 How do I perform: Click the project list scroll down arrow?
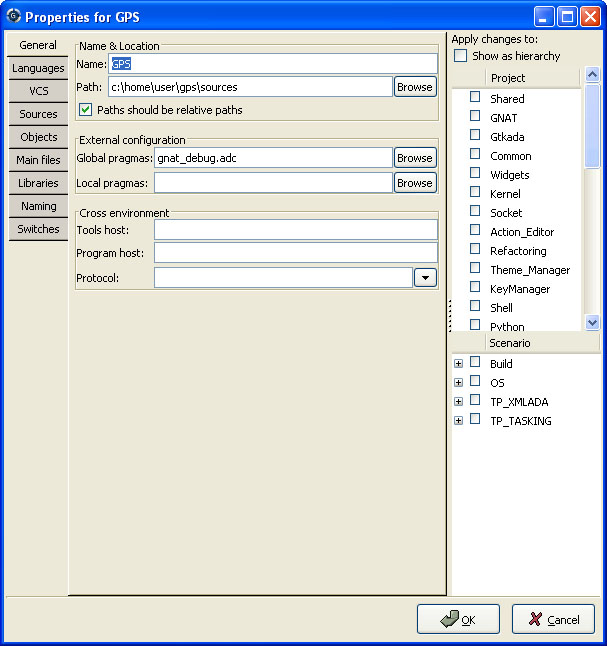pyautogui.click(x=592, y=322)
